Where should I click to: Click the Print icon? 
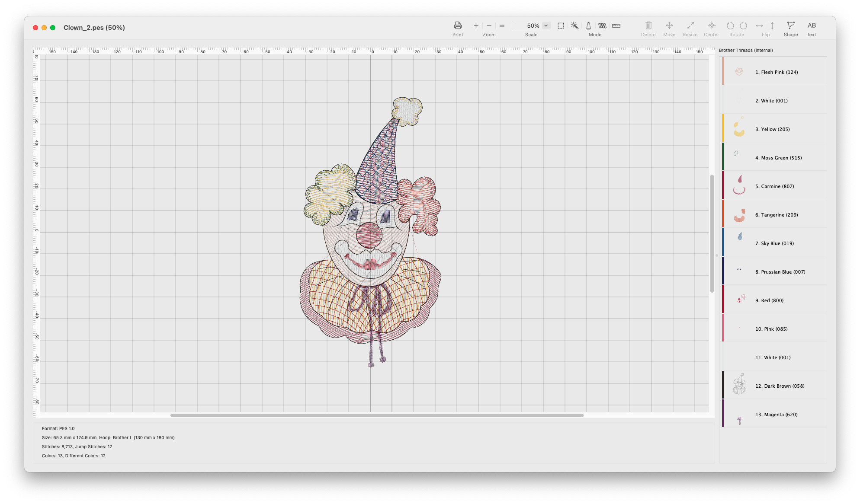458,26
